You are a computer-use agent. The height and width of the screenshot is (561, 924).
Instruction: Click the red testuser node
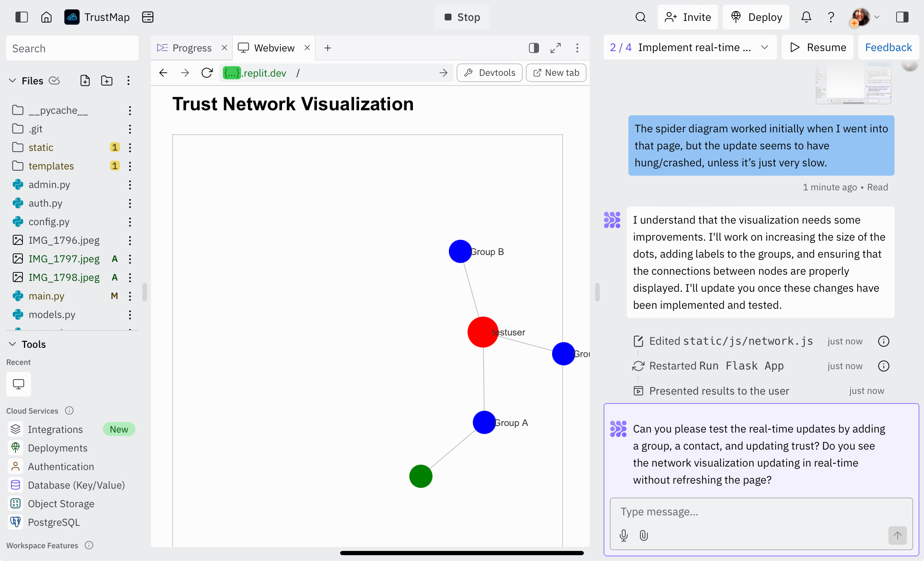483,332
